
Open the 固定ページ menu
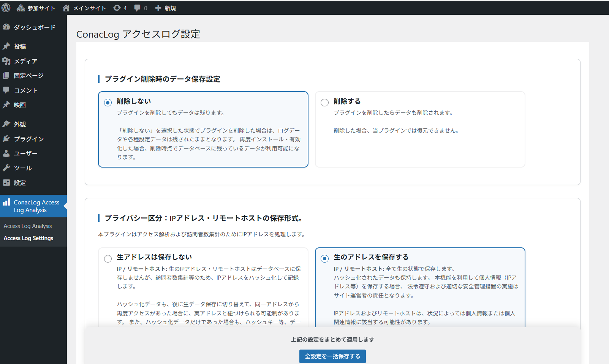[x=33, y=76]
